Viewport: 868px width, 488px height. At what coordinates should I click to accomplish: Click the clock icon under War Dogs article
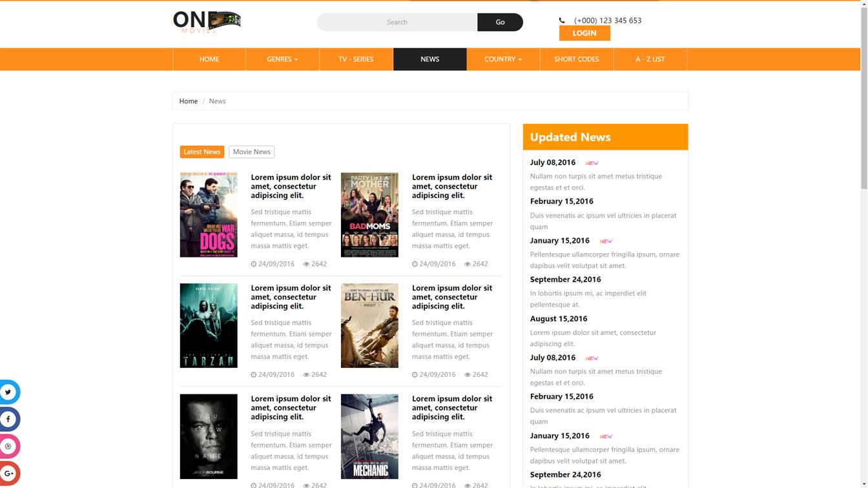253,264
